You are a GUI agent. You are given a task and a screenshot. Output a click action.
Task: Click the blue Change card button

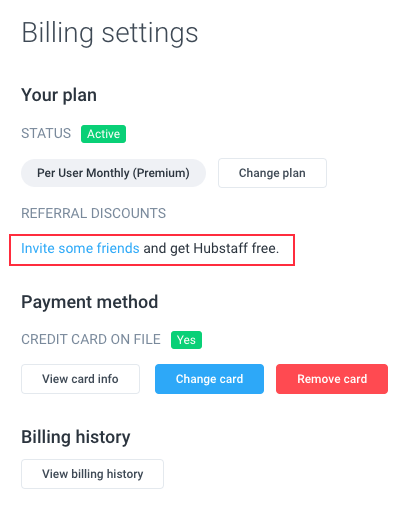pyautogui.click(x=209, y=379)
